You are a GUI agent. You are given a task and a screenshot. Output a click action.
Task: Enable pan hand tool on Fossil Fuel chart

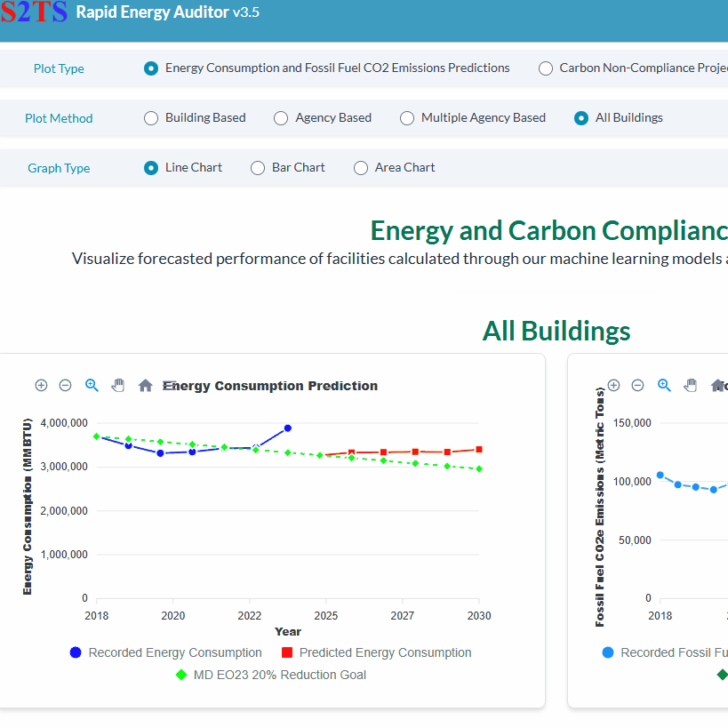pyautogui.click(x=690, y=385)
